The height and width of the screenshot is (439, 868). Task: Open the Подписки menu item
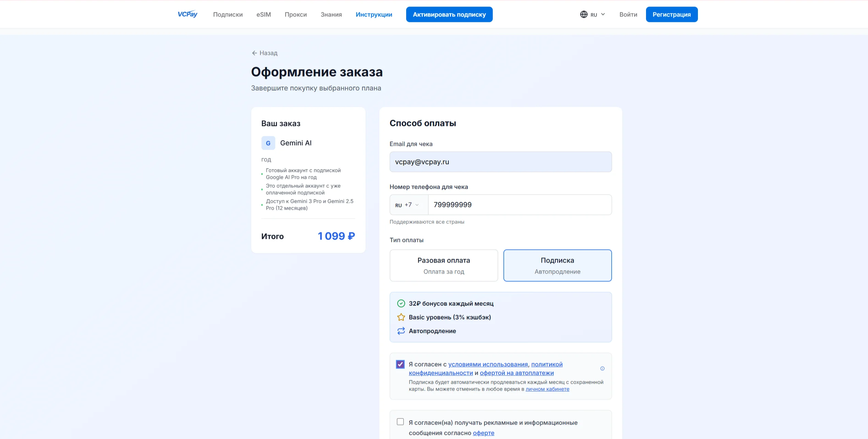(x=227, y=14)
